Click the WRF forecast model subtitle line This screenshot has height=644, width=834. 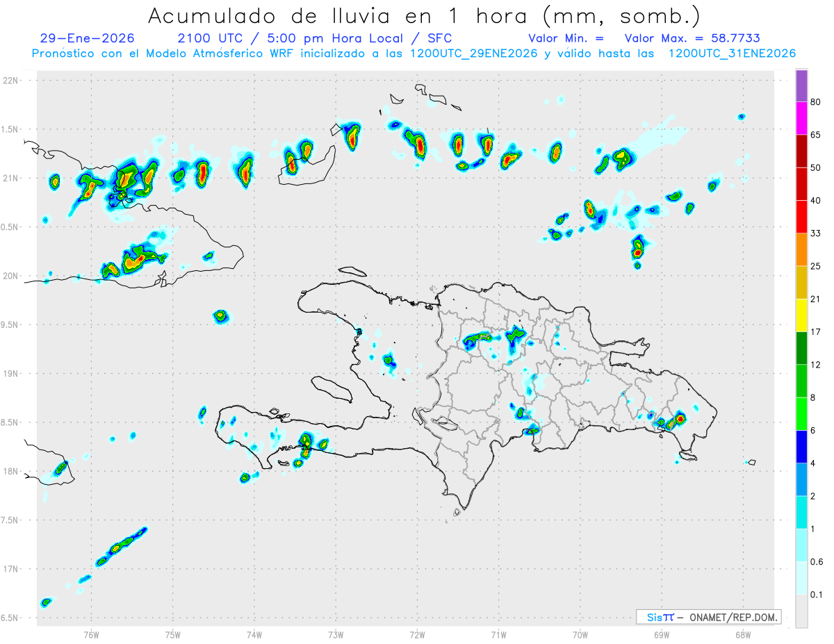tap(414, 53)
